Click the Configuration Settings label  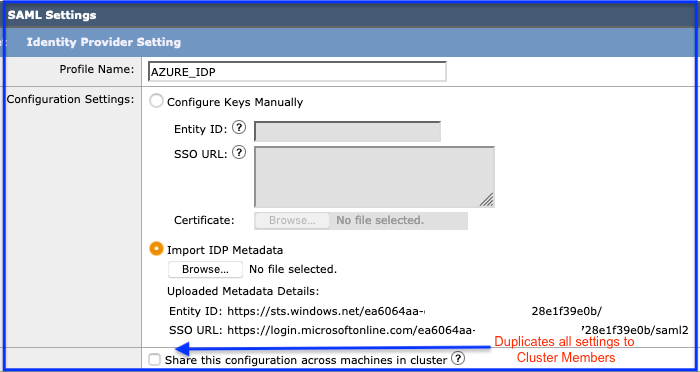(71, 99)
